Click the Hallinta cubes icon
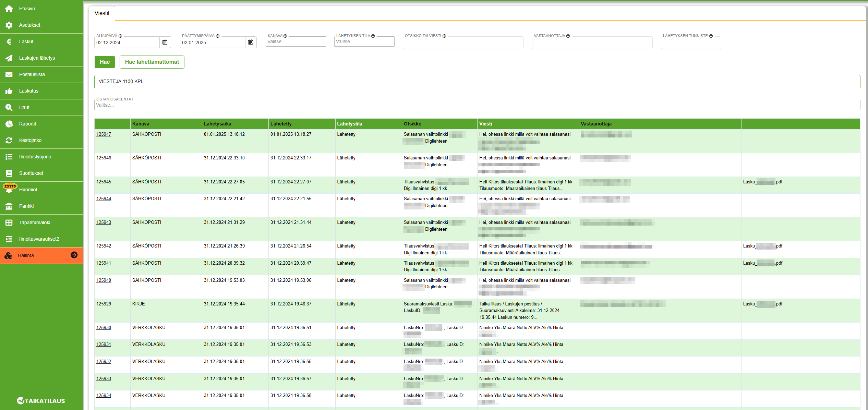 point(9,255)
